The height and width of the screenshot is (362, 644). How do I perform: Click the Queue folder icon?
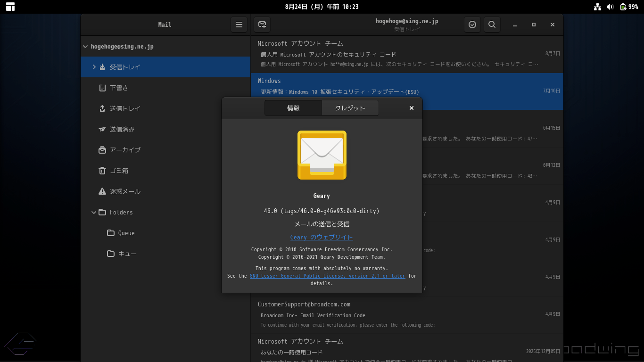coord(111,233)
